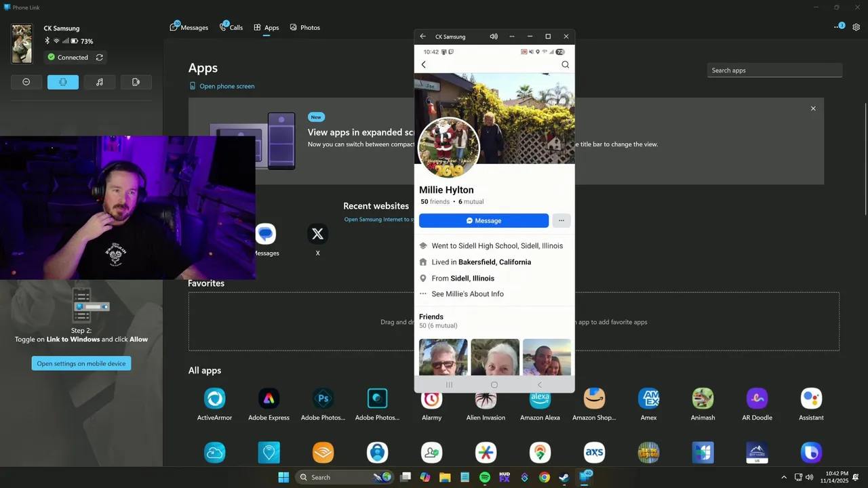Tap the Android recents navigation button
Screen dimensions: 868x488
coord(449,384)
